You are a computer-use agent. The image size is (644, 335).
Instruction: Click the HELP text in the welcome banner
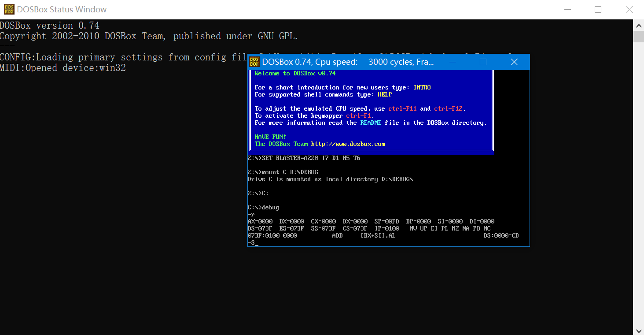click(384, 94)
